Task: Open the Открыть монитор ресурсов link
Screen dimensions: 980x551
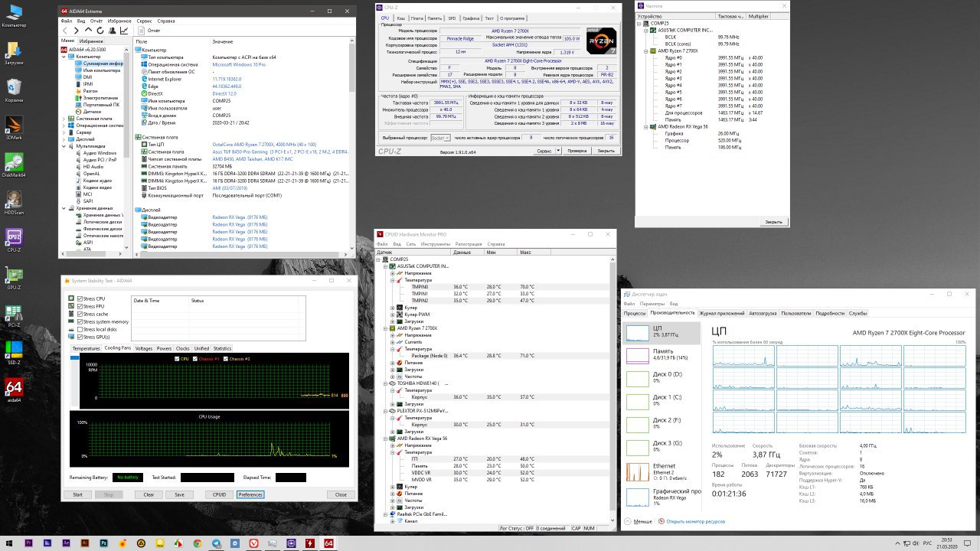Action: click(x=696, y=521)
